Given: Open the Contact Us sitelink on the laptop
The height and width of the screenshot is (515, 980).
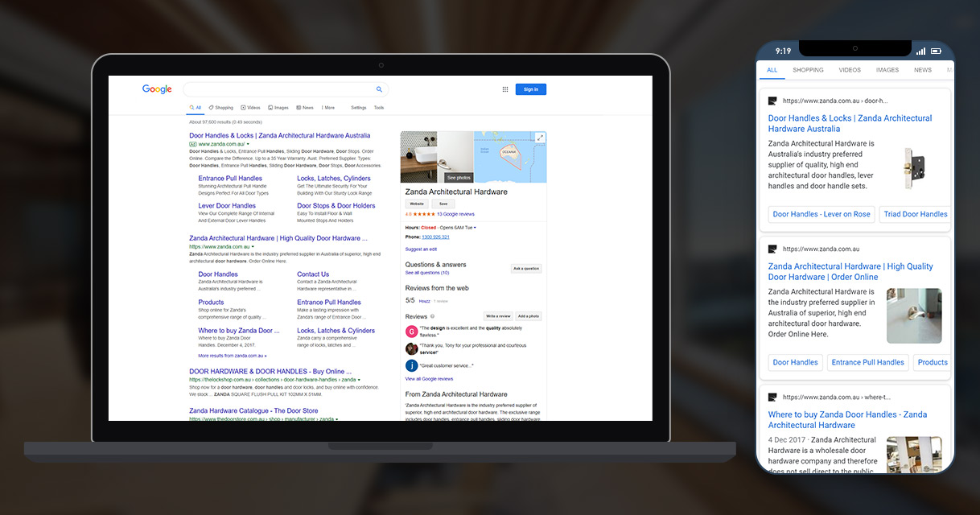Looking at the screenshot, I should pyautogui.click(x=313, y=274).
